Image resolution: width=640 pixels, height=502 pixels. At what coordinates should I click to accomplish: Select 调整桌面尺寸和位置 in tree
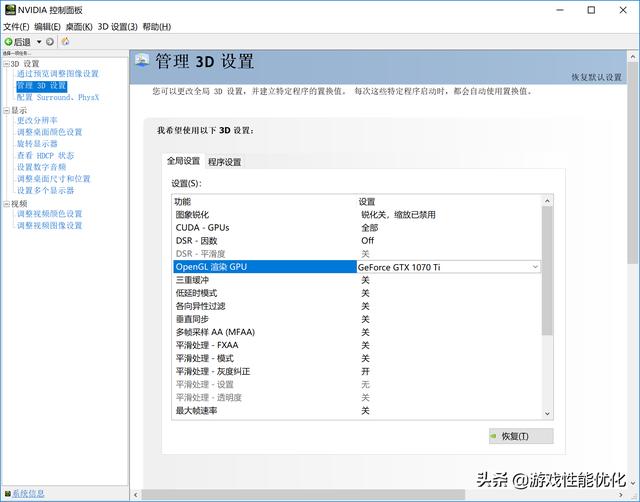[53, 179]
